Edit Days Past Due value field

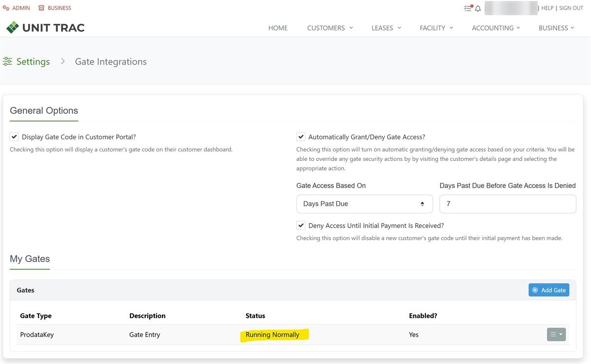(x=508, y=204)
